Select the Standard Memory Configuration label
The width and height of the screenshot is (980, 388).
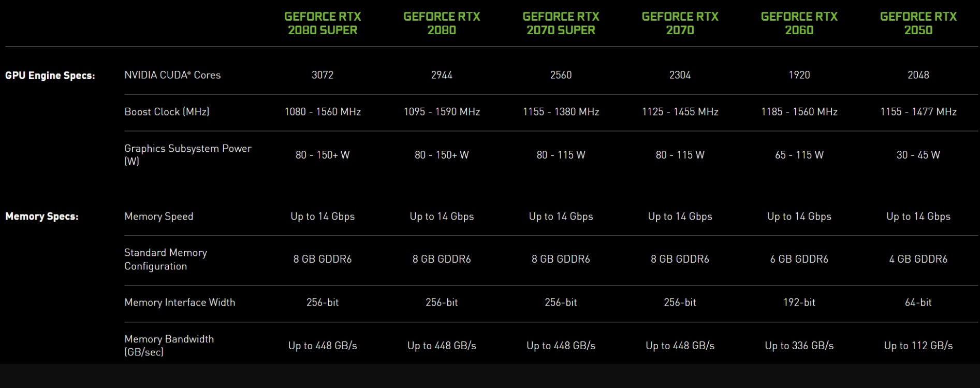[x=165, y=259]
